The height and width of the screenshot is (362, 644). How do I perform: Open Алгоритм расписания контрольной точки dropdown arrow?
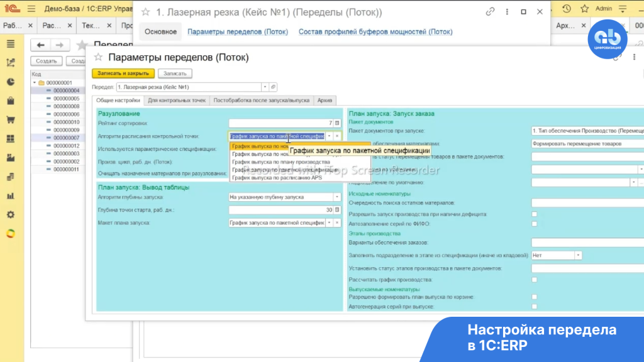(x=330, y=136)
